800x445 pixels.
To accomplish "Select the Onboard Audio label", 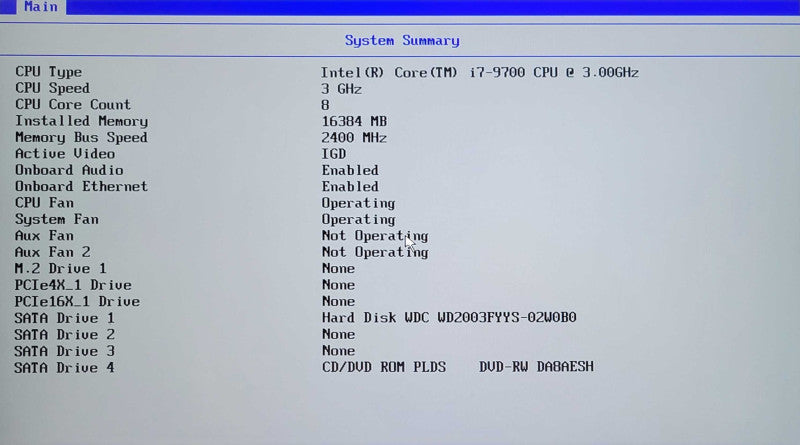I will [x=69, y=170].
